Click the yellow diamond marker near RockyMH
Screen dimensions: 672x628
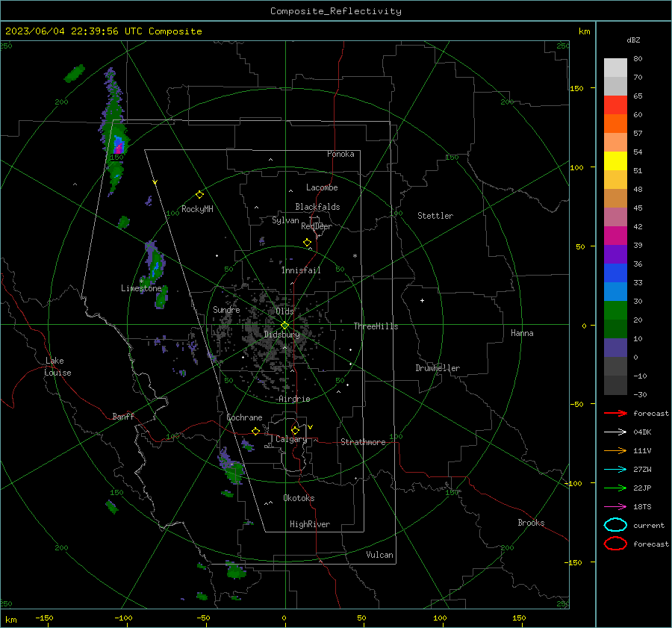point(199,195)
